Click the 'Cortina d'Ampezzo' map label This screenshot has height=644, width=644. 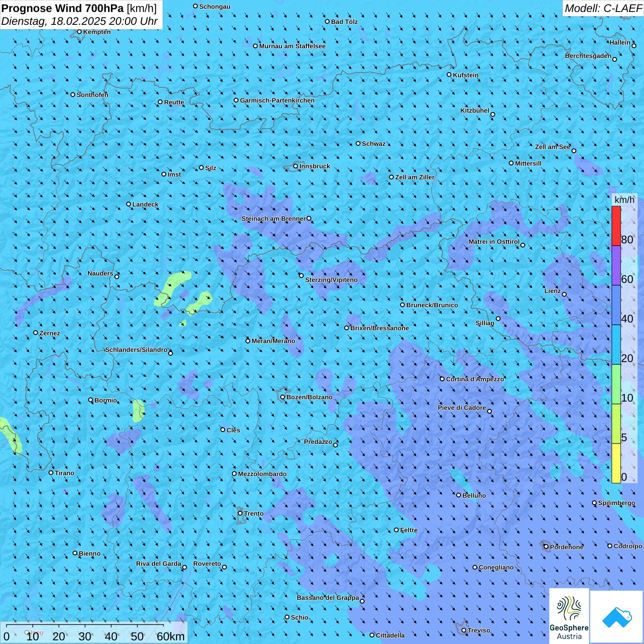pos(475,379)
